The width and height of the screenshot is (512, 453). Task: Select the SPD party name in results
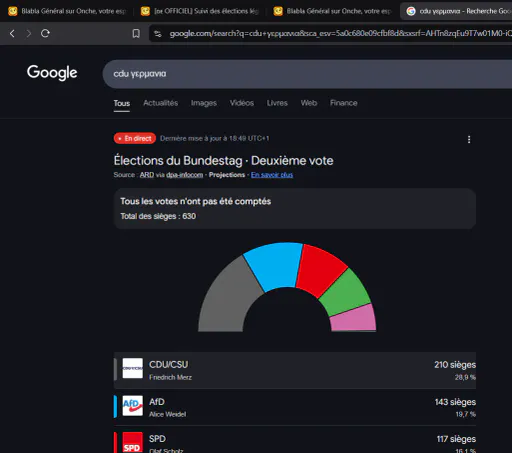pos(157,439)
